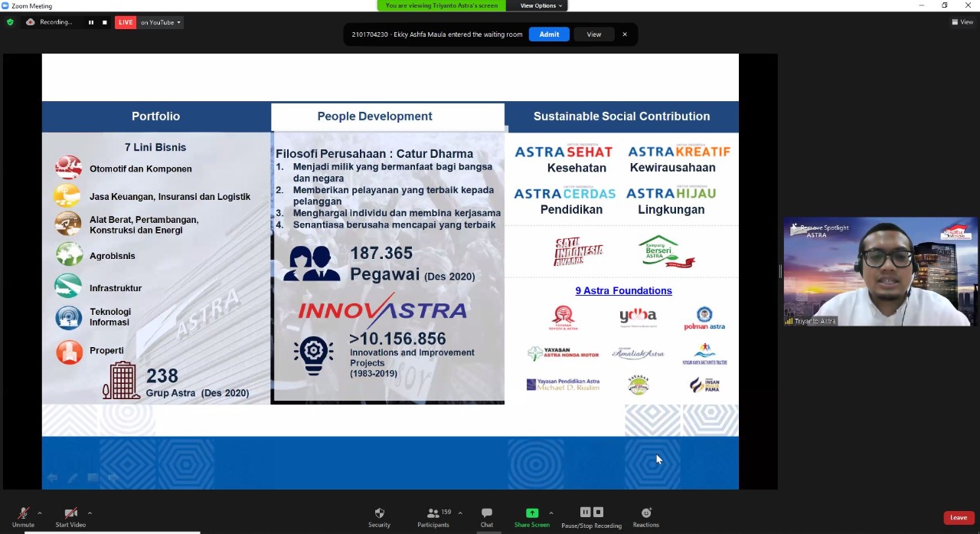Open the View Options dropdown

coord(541,5)
